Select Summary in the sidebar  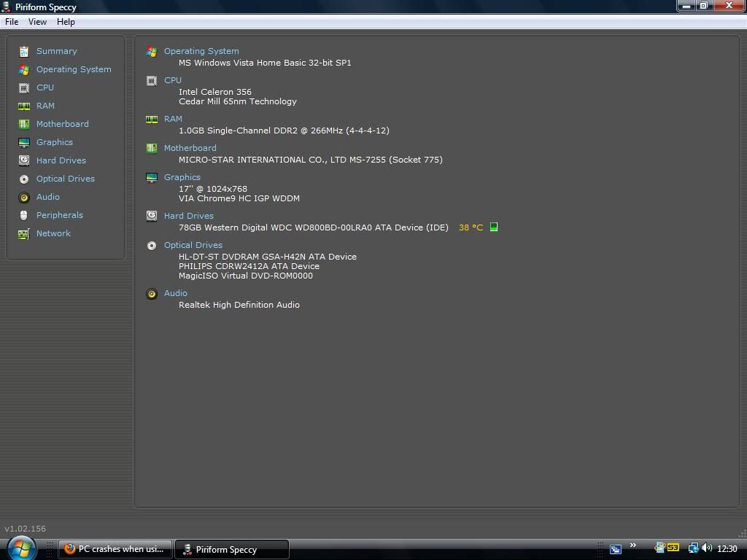point(57,51)
